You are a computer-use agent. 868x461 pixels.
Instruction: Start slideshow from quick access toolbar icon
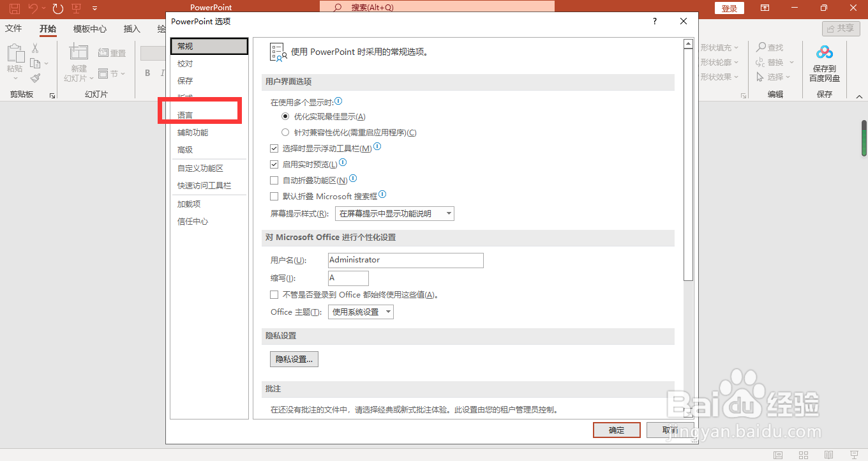tap(77, 8)
